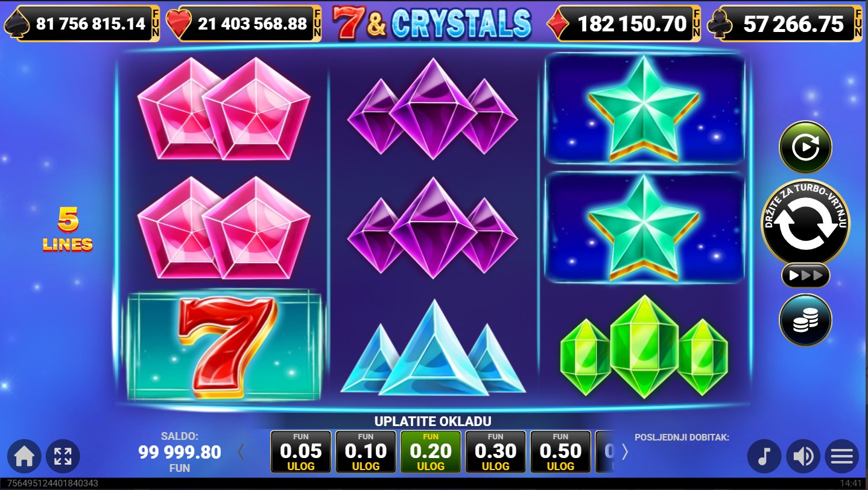Toggle fullscreen mode icon

click(x=63, y=456)
